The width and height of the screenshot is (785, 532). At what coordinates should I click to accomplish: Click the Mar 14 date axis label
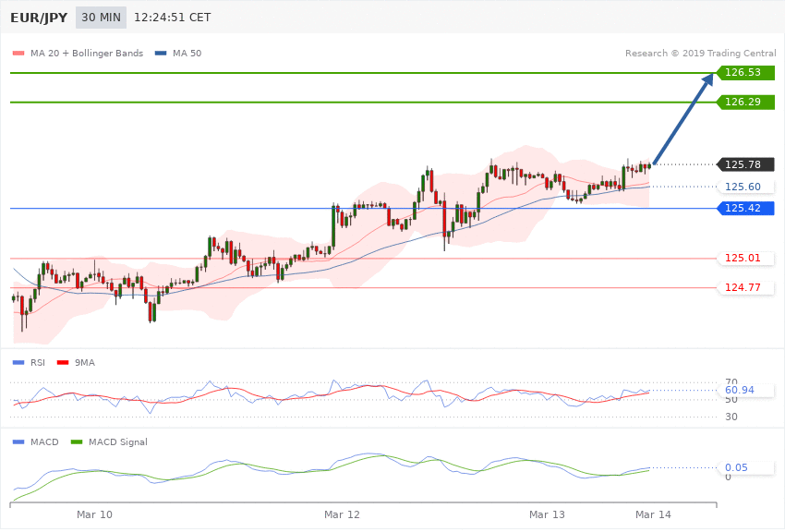(653, 514)
